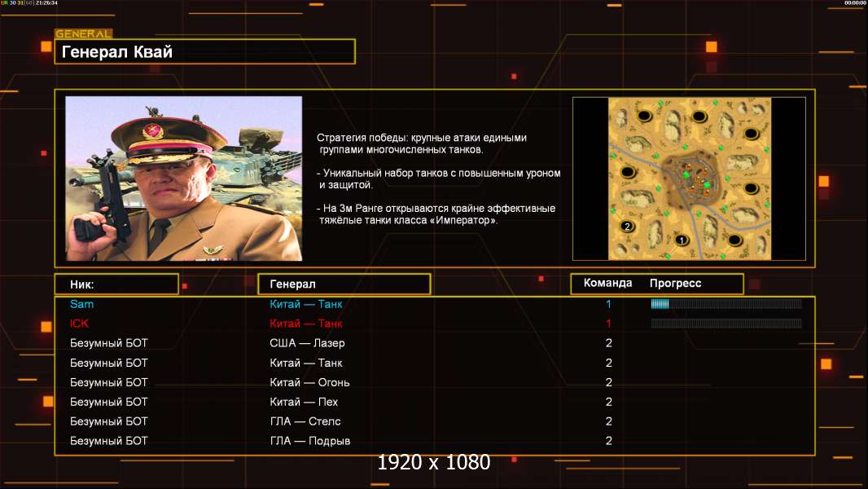Viewport: 868px width, 489px height.
Task: Click the 'ГЛА — Подрыв' general entry
Action: (310, 441)
